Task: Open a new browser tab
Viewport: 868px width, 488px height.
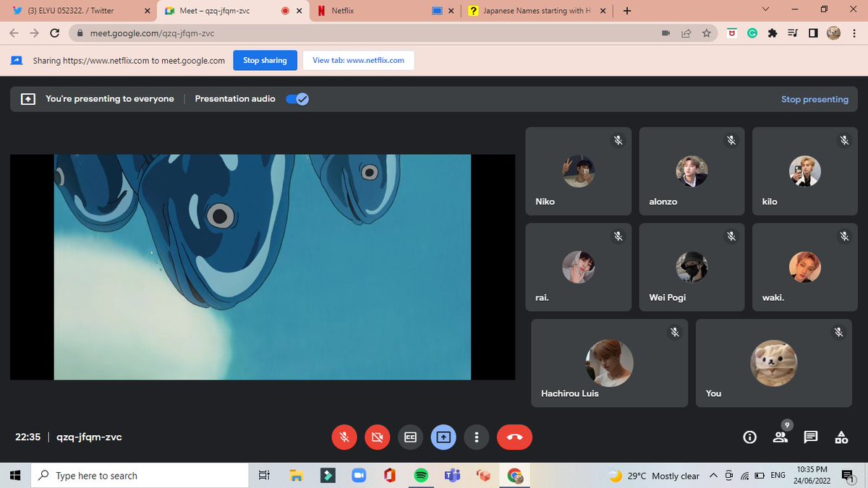Action: click(x=626, y=11)
